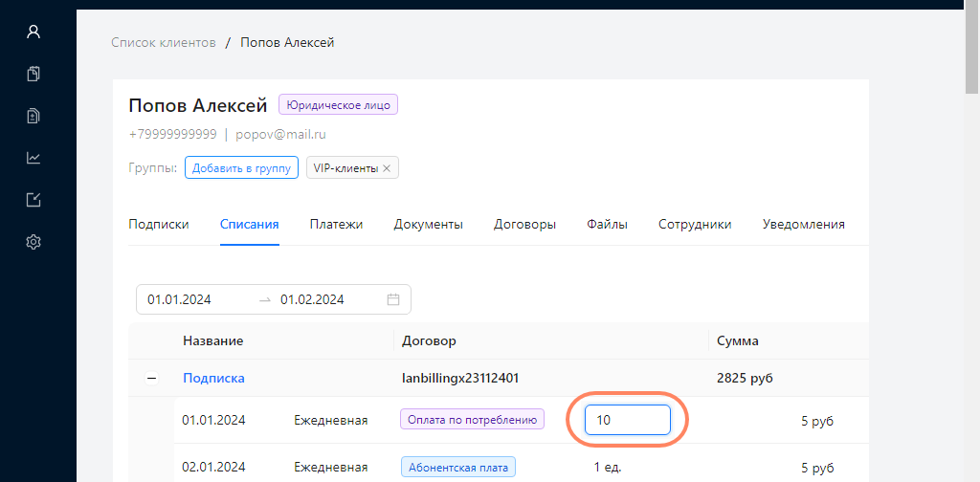This screenshot has width=980, height=482.
Task: Open the documents copy icon in sidebar
Action: [x=33, y=74]
